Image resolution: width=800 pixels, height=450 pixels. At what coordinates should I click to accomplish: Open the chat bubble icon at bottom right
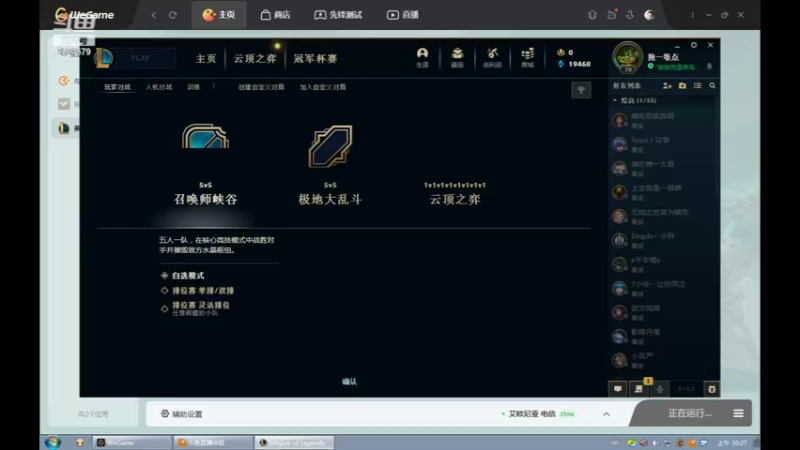(x=618, y=389)
